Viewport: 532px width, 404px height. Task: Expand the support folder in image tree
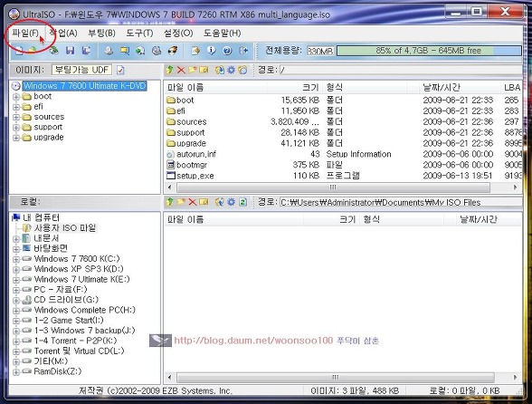pos(16,128)
